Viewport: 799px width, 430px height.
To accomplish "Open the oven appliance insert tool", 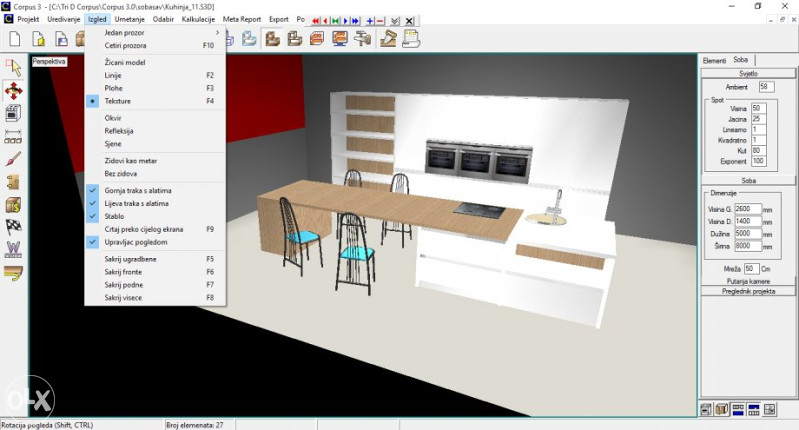I will coord(13,113).
